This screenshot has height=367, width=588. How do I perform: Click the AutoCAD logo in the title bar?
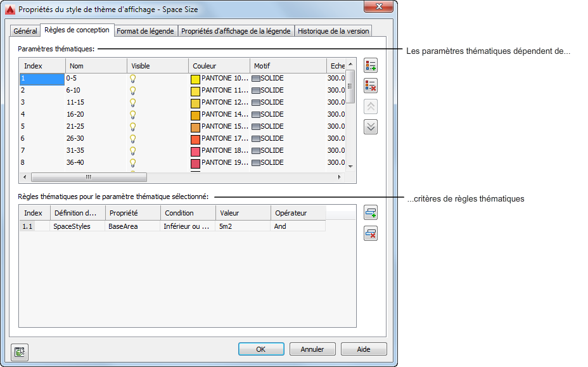pos(10,10)
